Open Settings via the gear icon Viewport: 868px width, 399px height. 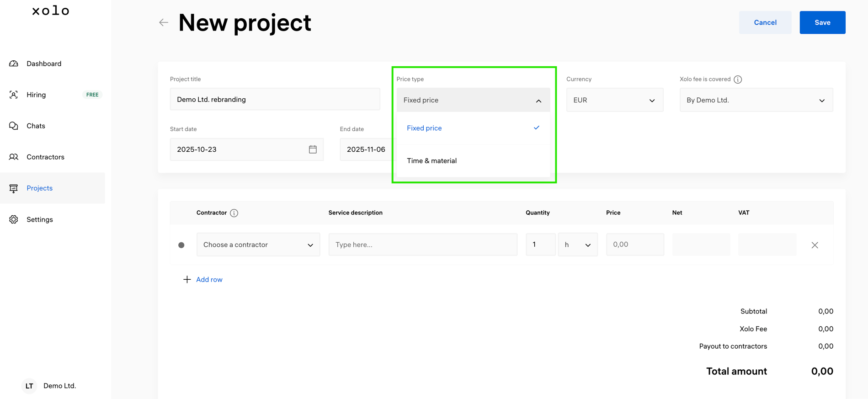point(14,219)
